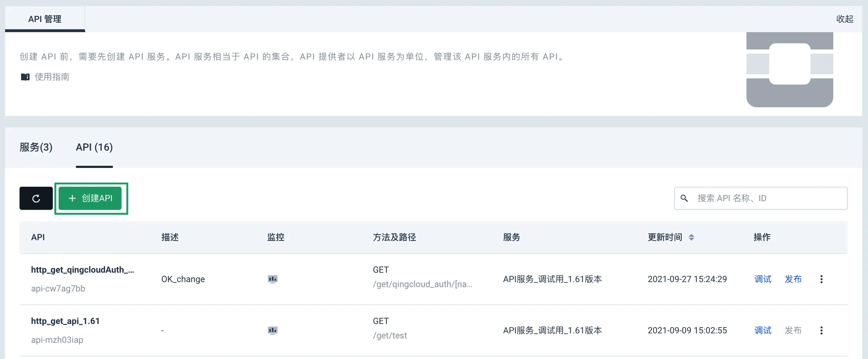Open the http_get_qingcloudAuth_... API name
868x359 pixels.
pyautogui.click(x=82, y=270)
